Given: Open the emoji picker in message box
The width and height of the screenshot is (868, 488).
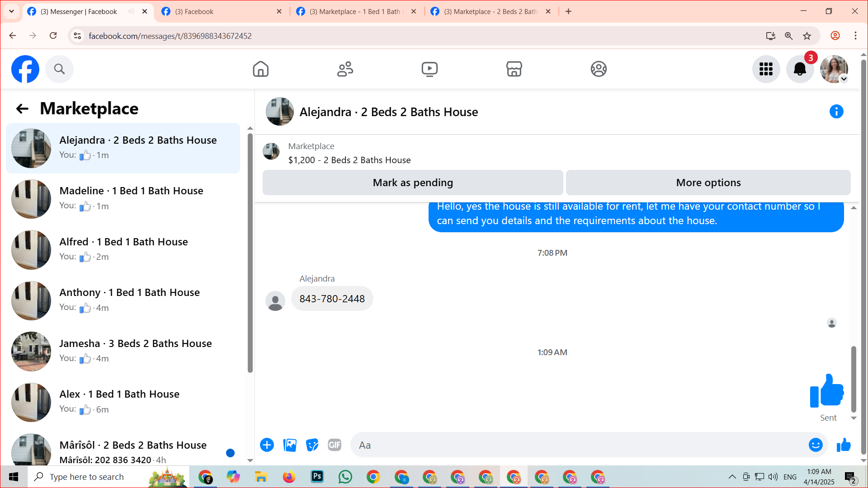Looking at the screenshot, I should (x=816, y=445).
